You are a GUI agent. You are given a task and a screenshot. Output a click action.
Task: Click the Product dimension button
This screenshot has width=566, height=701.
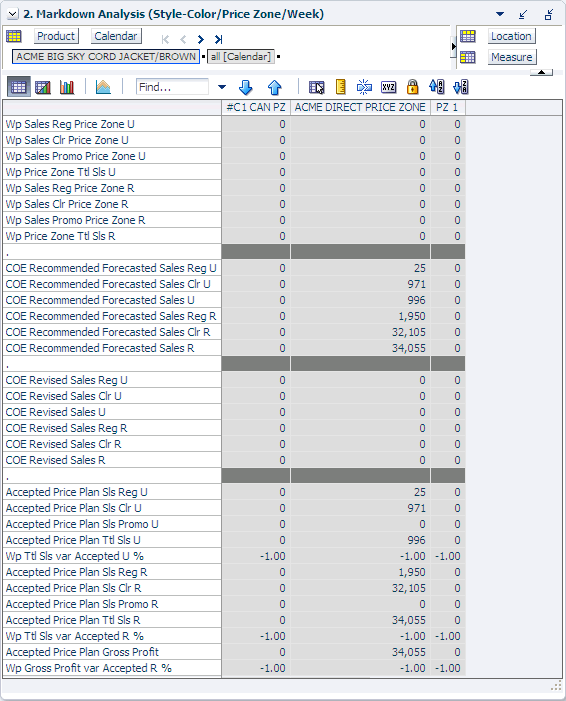[x=56, y=36]
